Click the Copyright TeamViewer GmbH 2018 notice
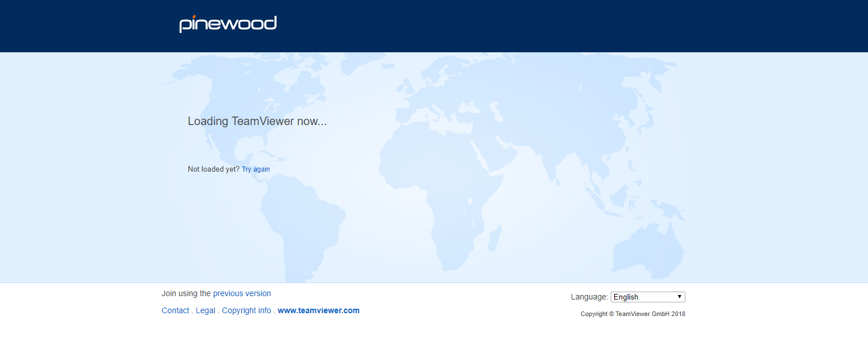868x349 pixels. click(632, 314)
